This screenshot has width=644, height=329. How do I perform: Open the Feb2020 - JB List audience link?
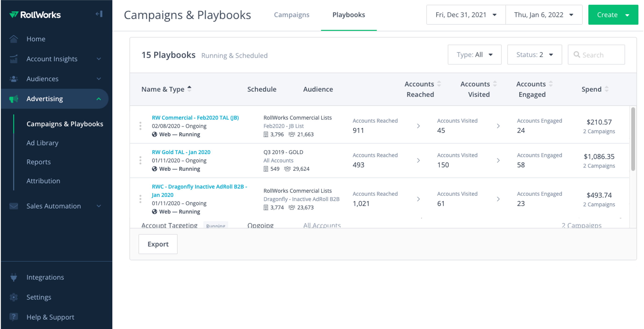point(284,126)
